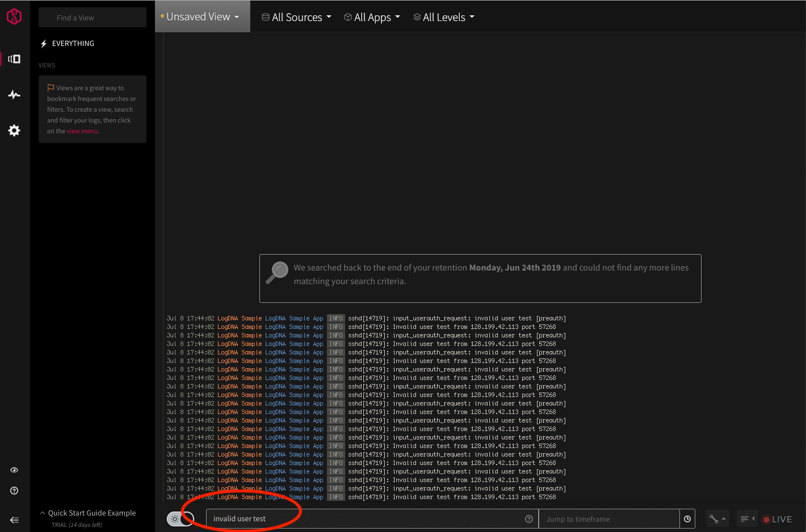The width and height of the screenshot is (806, 532).
Task: Toggle the light/dark theme switch
Action: 180,519
